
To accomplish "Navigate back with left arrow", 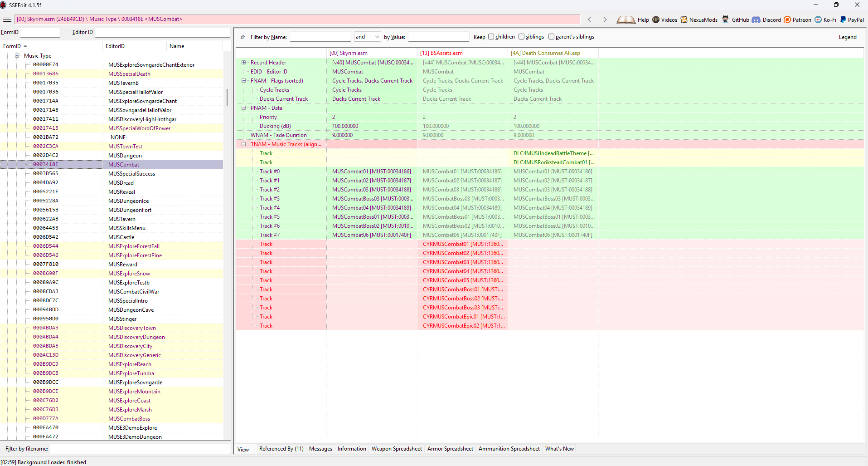I will pos(589,20).
